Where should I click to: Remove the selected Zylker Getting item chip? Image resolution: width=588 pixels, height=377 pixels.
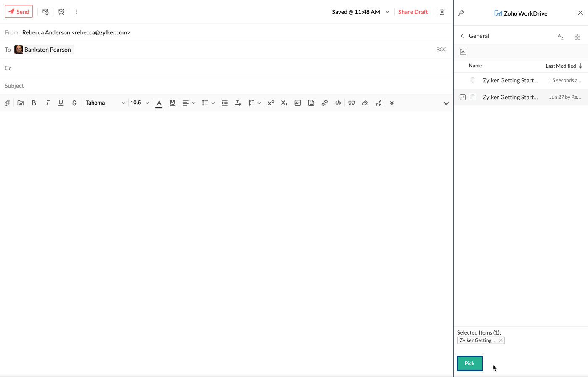point(501,340)
